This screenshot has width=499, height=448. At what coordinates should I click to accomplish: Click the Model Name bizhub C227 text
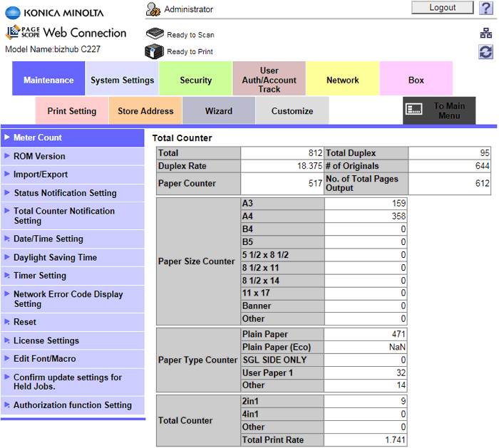[x=53, y=49]
